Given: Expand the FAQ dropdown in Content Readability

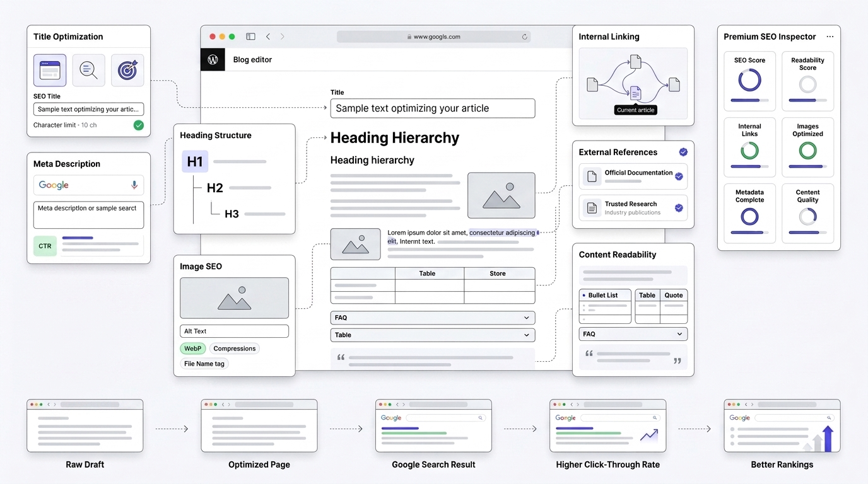Looking at the screenshot, I should [633, 334].
